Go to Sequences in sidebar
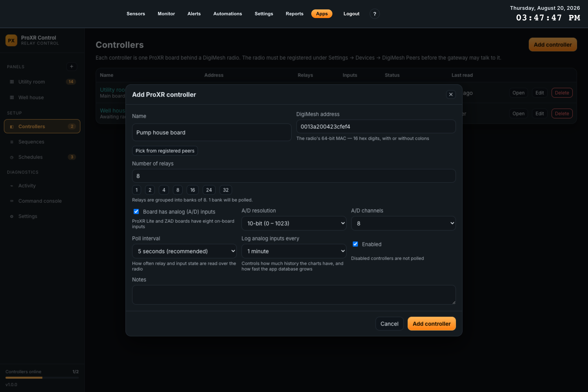This screenshot has width=588, height=392. [x=42, y=142]
